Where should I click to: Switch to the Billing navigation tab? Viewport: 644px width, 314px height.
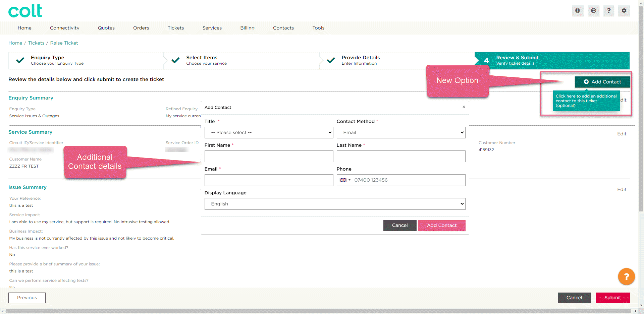point(247,28)
